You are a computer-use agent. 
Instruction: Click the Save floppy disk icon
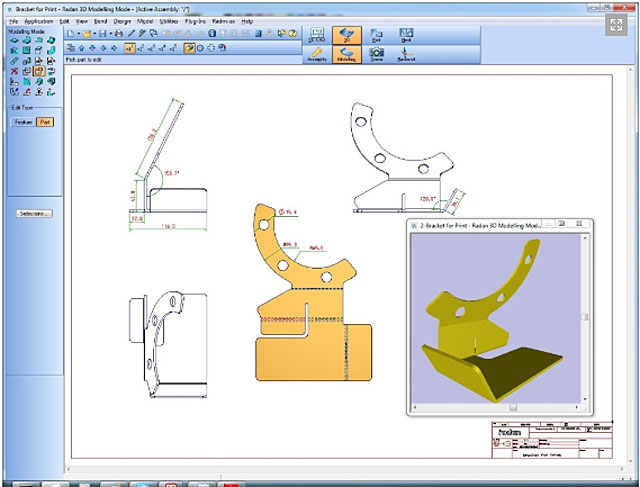[103, 33]
